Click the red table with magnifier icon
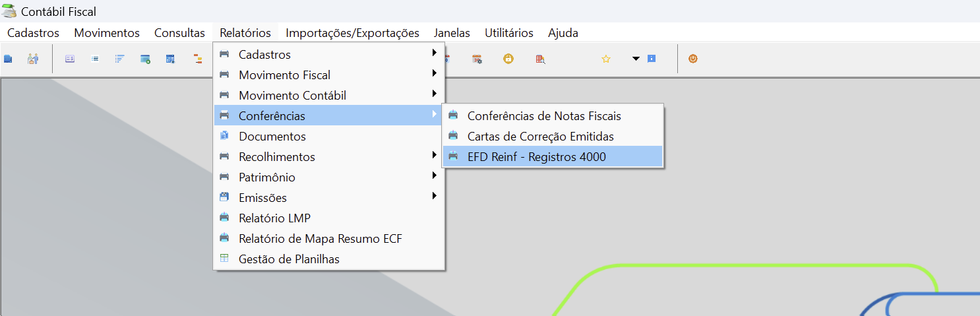The width and height of the screenshot is (980, 316). tap(540, 59)
